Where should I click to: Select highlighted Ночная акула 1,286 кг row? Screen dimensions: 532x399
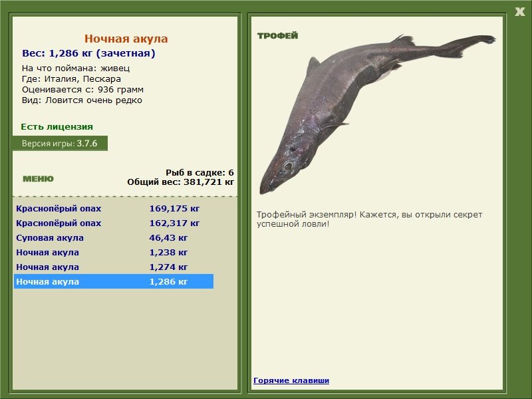(114, 281)
